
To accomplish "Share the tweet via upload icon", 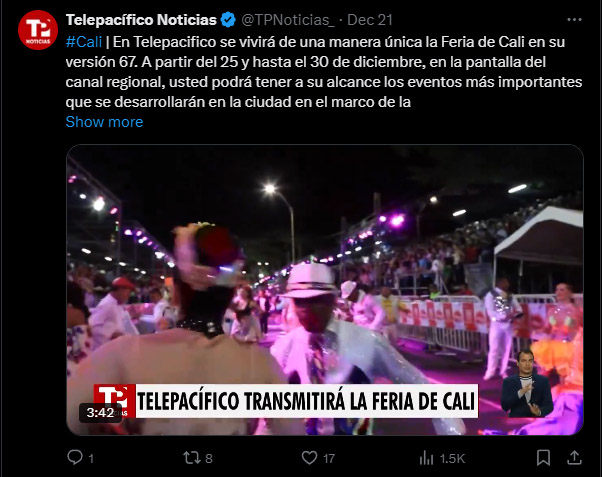I will [574, 457].
